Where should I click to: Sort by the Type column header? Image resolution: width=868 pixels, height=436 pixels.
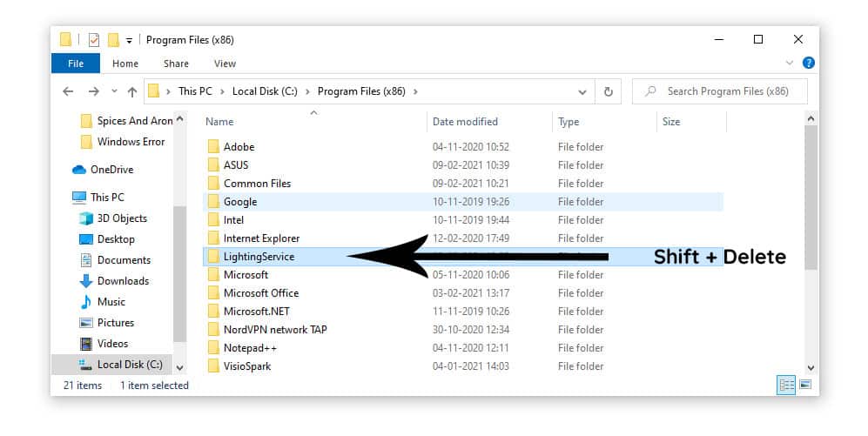[x=569, y=122]
